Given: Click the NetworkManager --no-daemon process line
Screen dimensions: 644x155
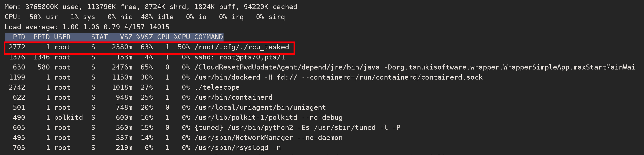Looking at the screenshot, I should click(268, 138).
